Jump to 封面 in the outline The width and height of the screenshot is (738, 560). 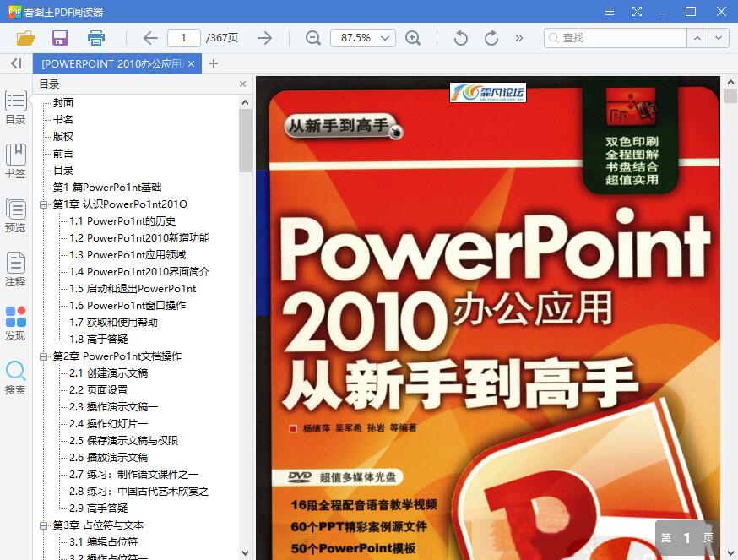point(63,103)
